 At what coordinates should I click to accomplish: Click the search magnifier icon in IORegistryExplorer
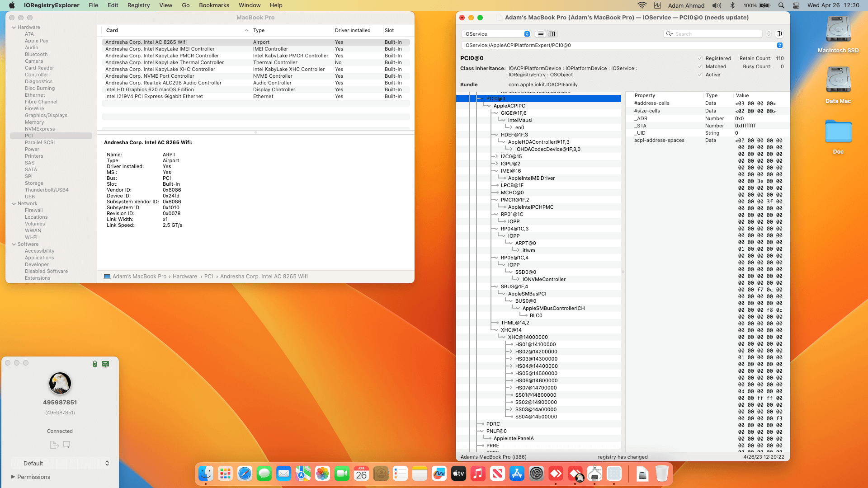[670, 34]
